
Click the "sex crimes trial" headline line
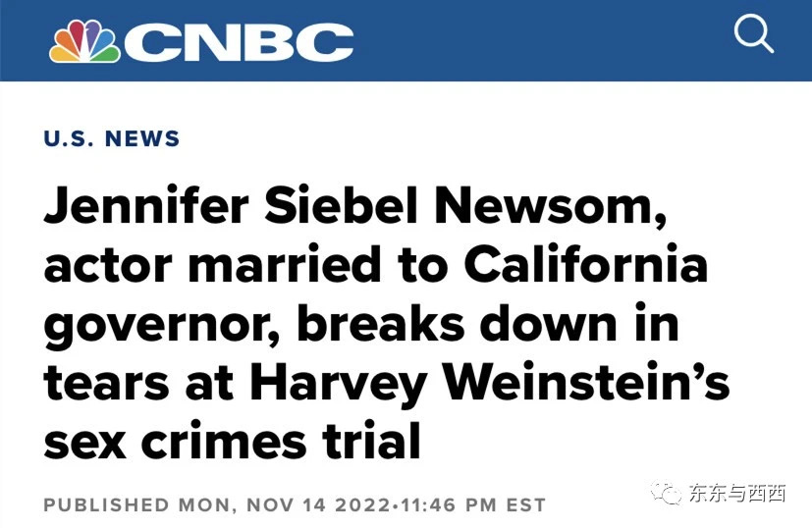(232, 443)
